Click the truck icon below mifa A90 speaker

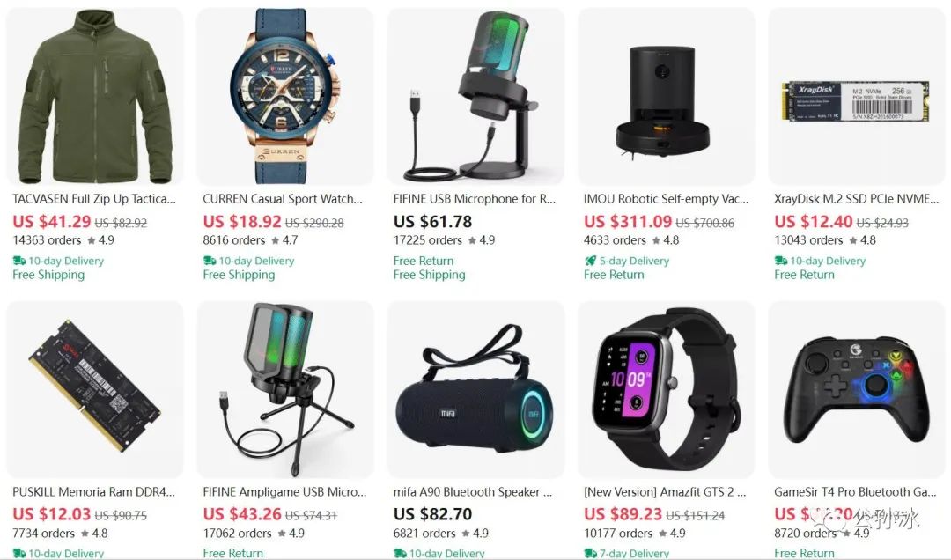tap(400, 553)
